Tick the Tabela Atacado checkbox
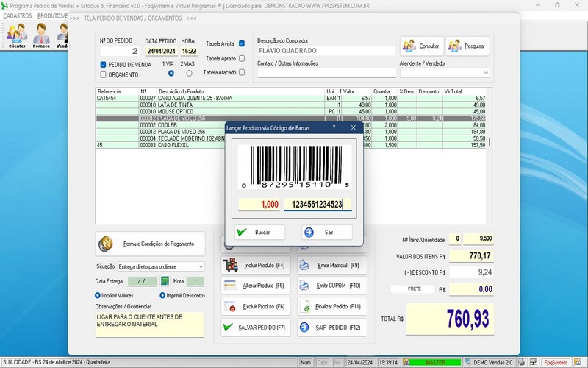 [242, 73]
